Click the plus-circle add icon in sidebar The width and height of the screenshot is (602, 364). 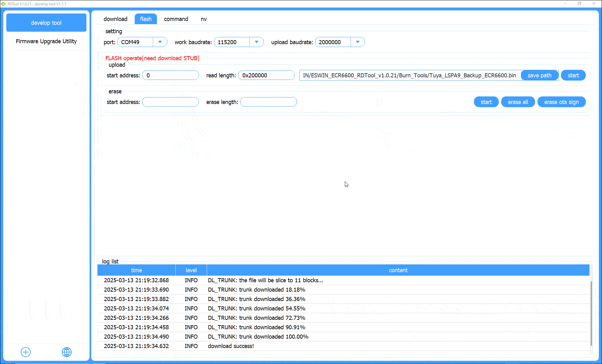pyautogui.click(x=26, y=352)
